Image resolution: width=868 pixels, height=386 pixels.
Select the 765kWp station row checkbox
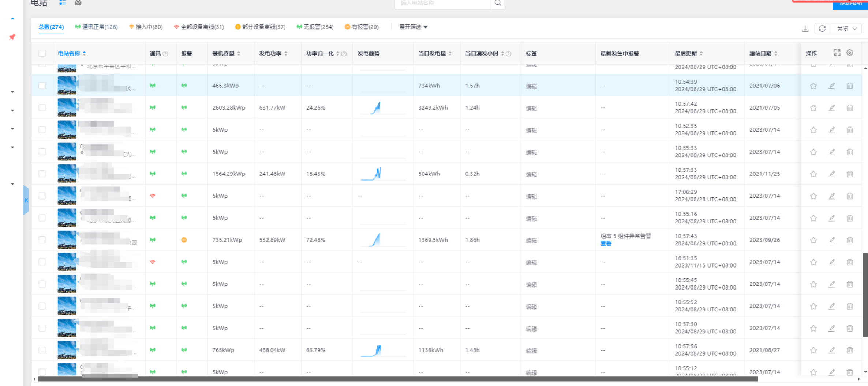[x=42, y=350]
